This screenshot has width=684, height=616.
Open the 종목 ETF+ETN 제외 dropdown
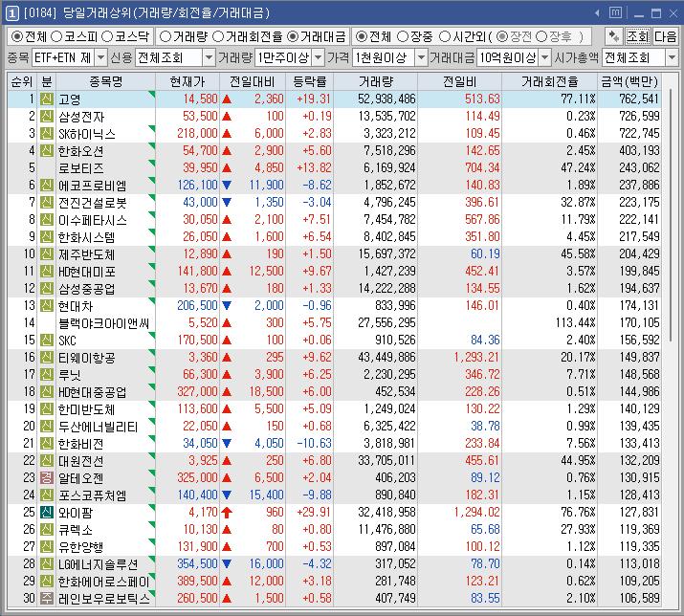click(100, 57)
